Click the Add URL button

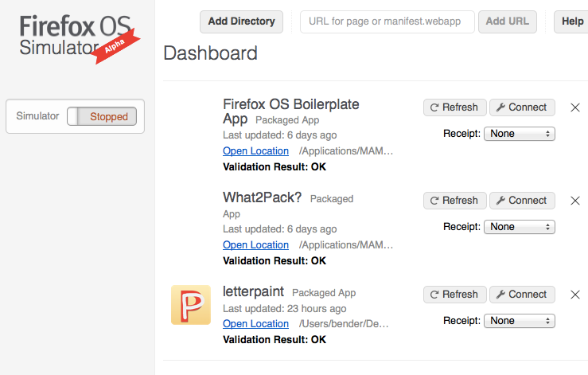pos(508,21)
